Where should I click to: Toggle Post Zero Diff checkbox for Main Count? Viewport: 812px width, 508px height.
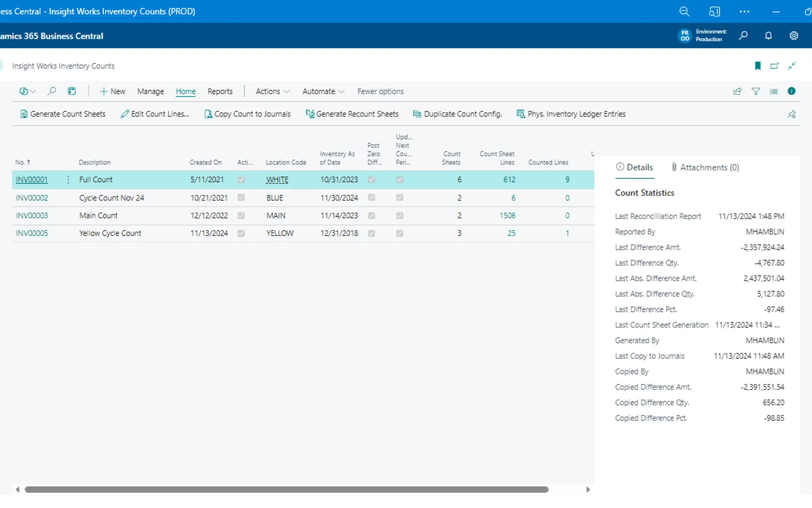point(371,215)
